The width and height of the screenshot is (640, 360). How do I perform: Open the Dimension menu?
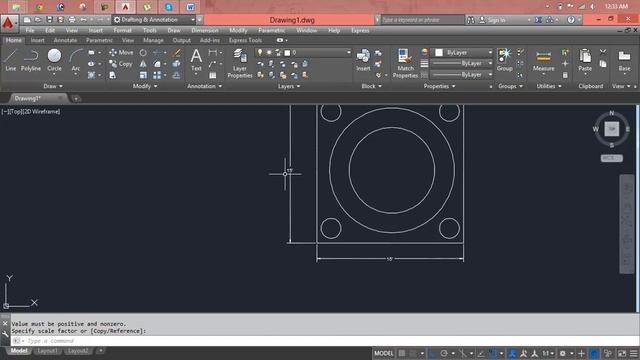(x=205, y=31)
